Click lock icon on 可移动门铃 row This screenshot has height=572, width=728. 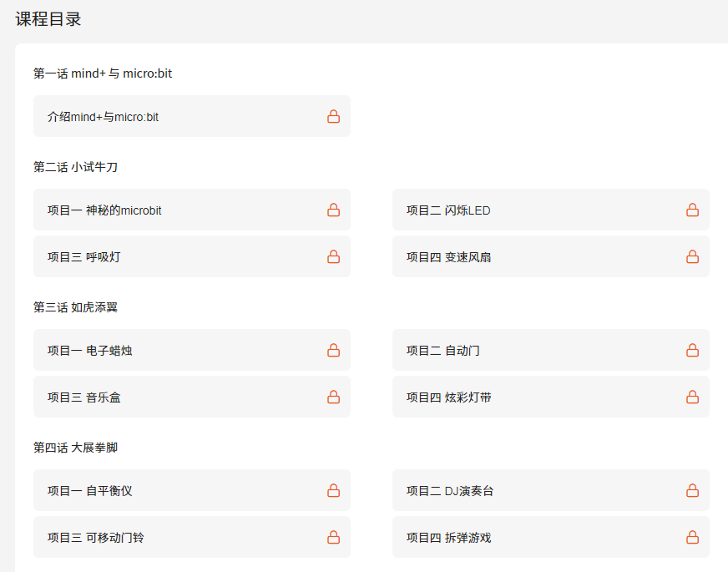[x=333, y=538]
